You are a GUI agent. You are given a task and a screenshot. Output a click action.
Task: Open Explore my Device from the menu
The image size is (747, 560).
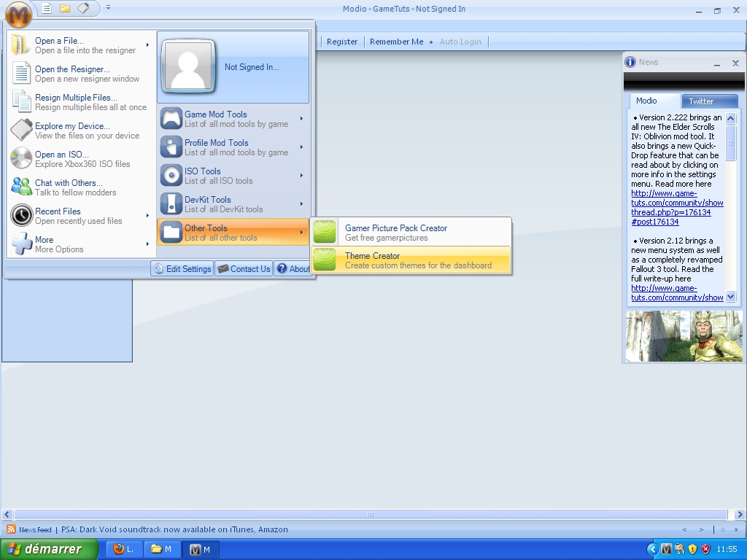[72, 131]
